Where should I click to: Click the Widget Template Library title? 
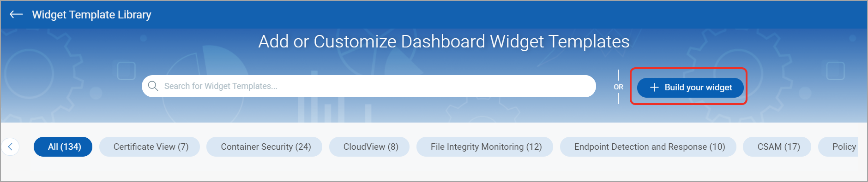91,15
